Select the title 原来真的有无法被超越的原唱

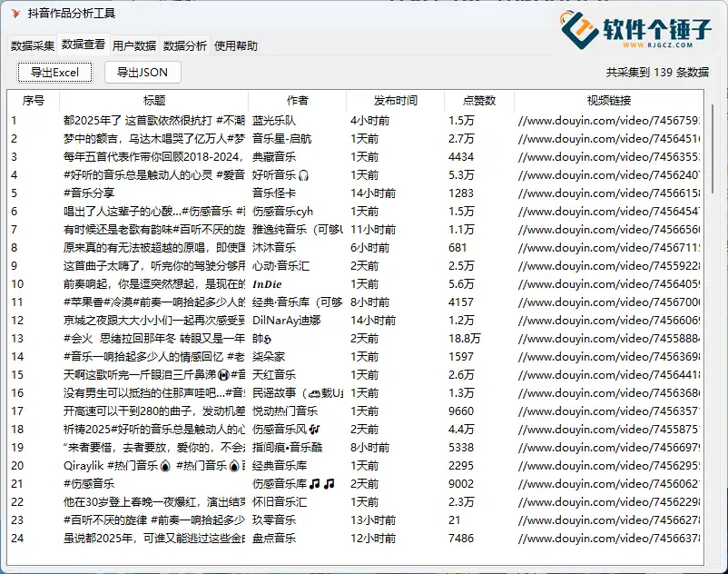pos(154,248)
